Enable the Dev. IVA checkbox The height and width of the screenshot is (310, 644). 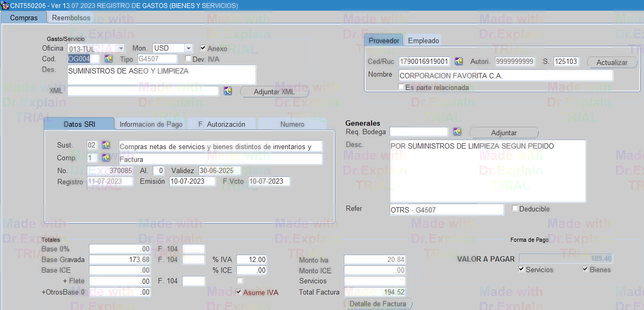tap(188, 59)
